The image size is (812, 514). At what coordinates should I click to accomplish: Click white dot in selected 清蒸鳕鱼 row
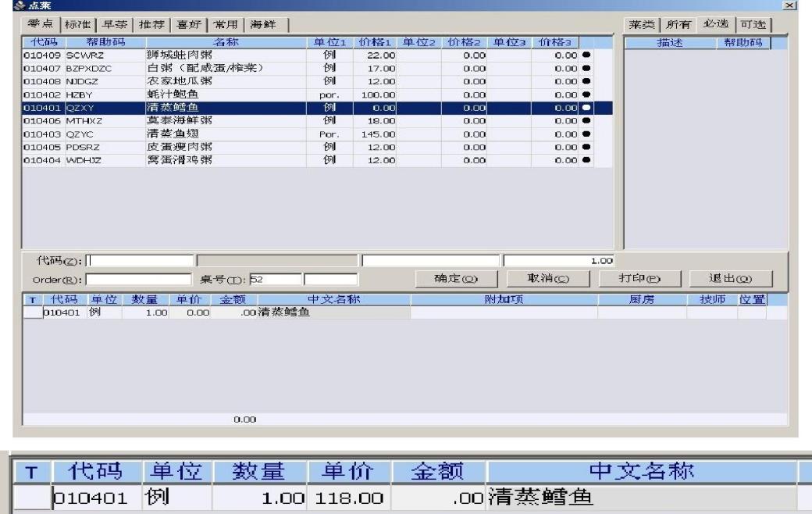586,107
